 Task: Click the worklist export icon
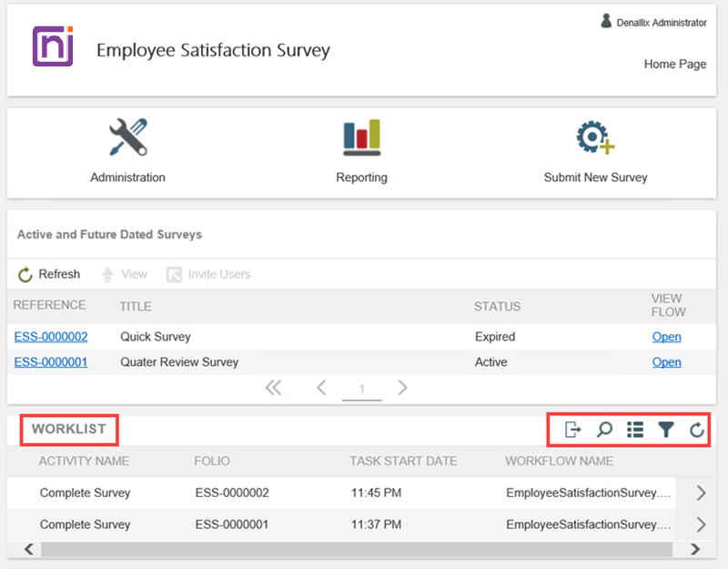point(572,430)
